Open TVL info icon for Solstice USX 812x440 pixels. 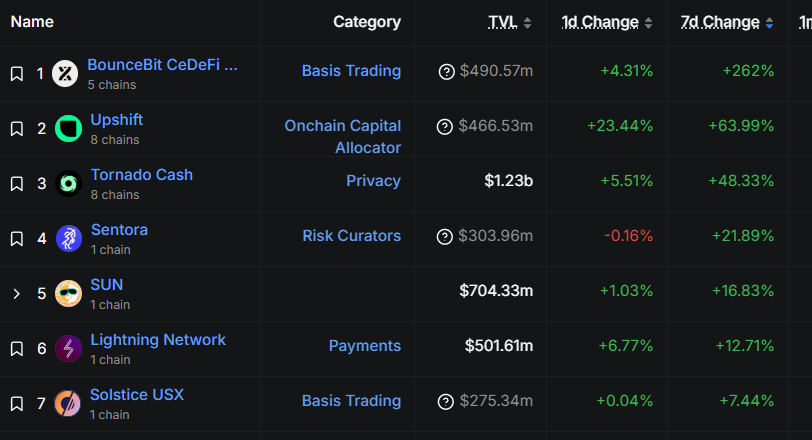click(446, 401)
